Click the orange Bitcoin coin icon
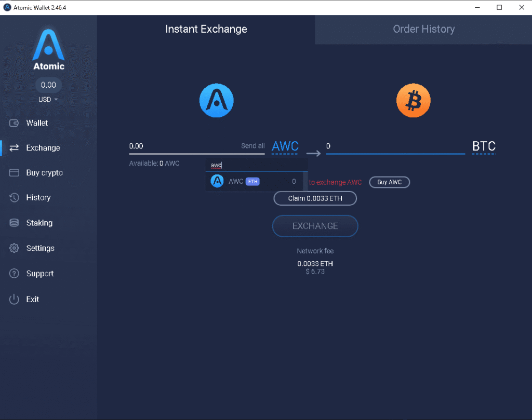This screenshot has width=532, height=420. click(413, 100)
